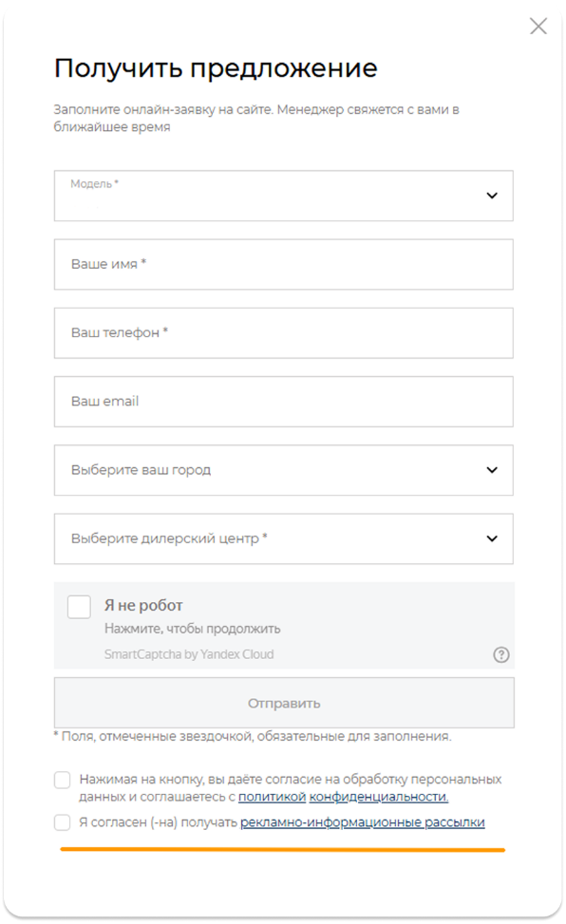Expand the Модель dropdown chevron
The width and height of the screenshot is (566, 924).
tap(492, 196)
